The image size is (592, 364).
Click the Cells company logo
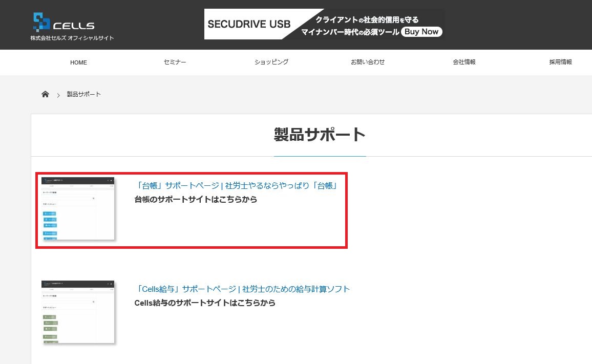click(64, 23)
